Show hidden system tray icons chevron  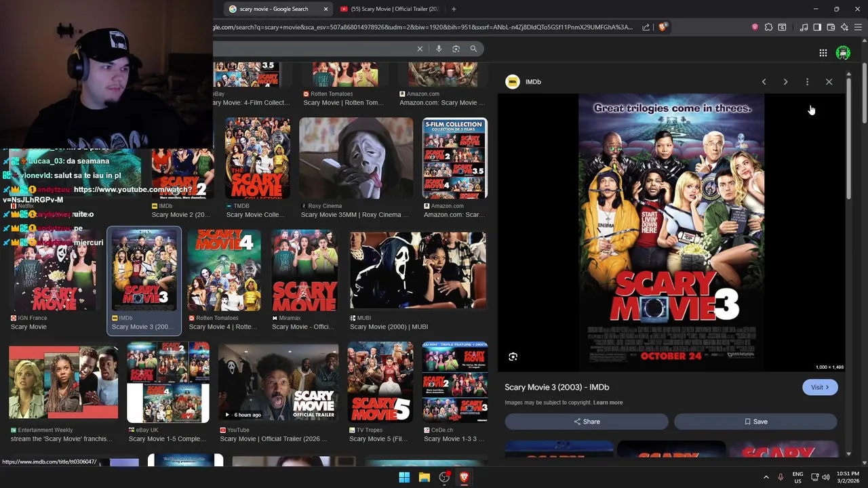[x=766, y=477]
